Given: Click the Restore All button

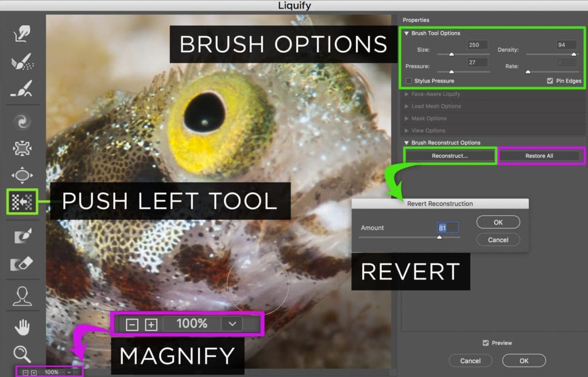Looking at the screenshot, I should tap(539, 156).
